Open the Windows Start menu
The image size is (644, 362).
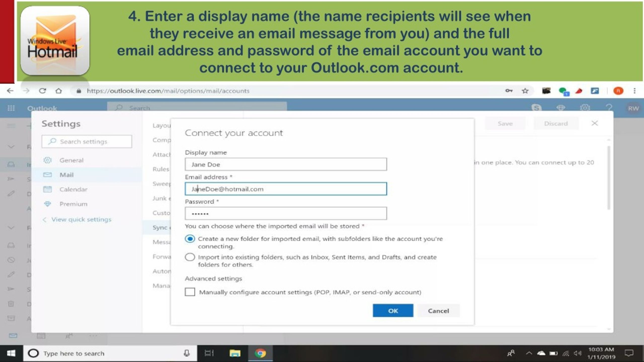pyautogui.click(x=11, y=353)
